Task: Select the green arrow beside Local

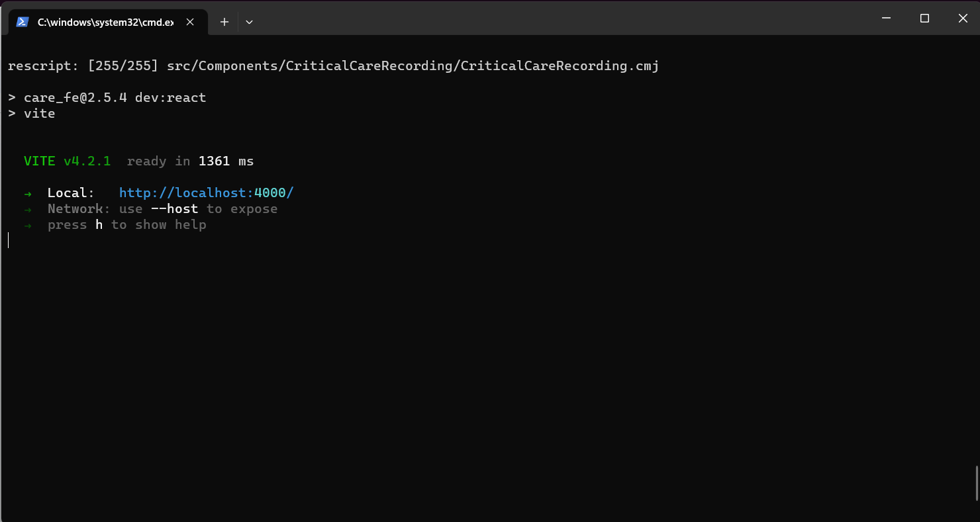Action: point(28,193)
